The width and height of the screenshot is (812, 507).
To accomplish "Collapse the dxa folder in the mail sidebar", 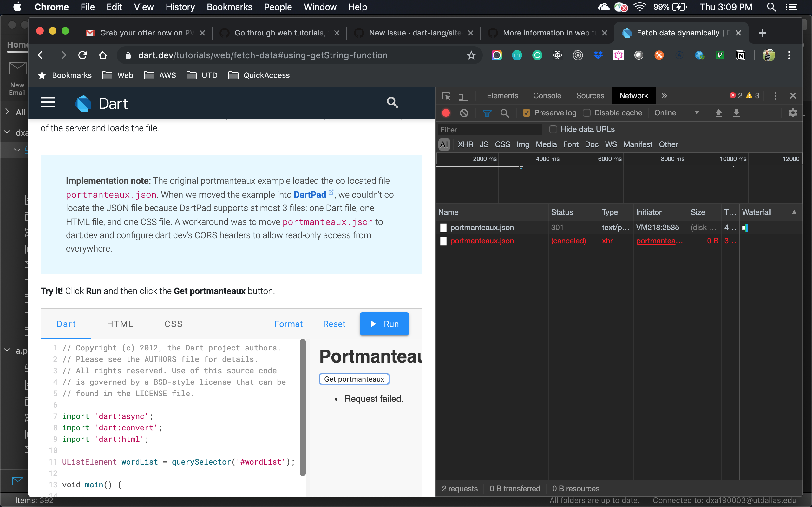I will [x=7, y=132].
